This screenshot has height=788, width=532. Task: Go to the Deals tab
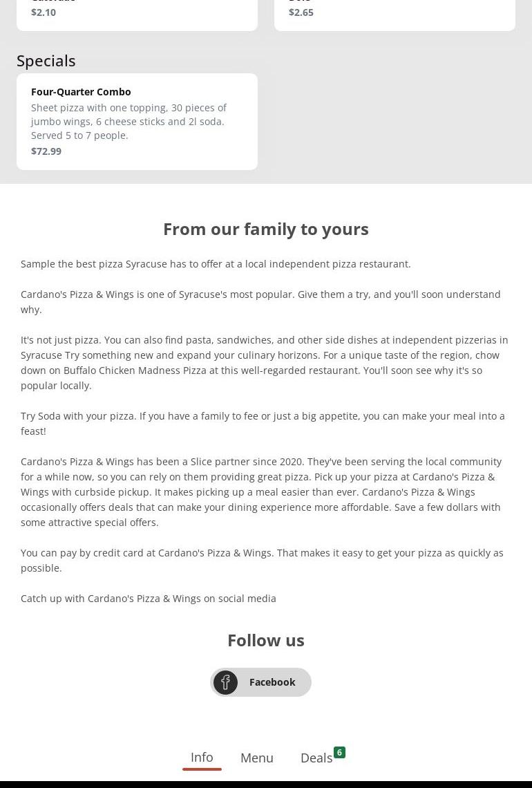pos(316,758)
